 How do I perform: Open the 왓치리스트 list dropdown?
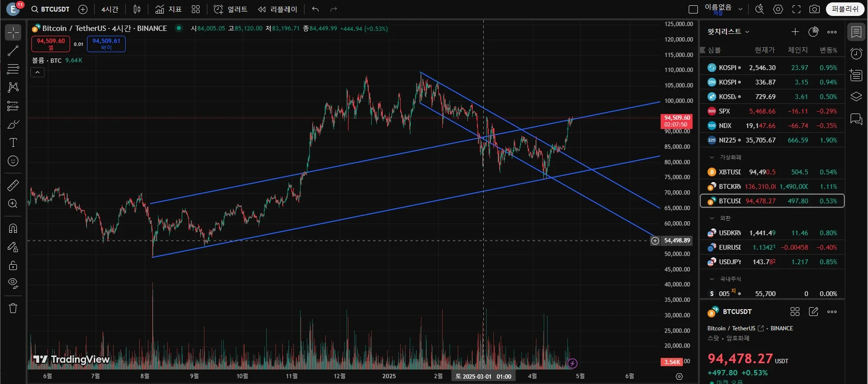coord(728,31)
